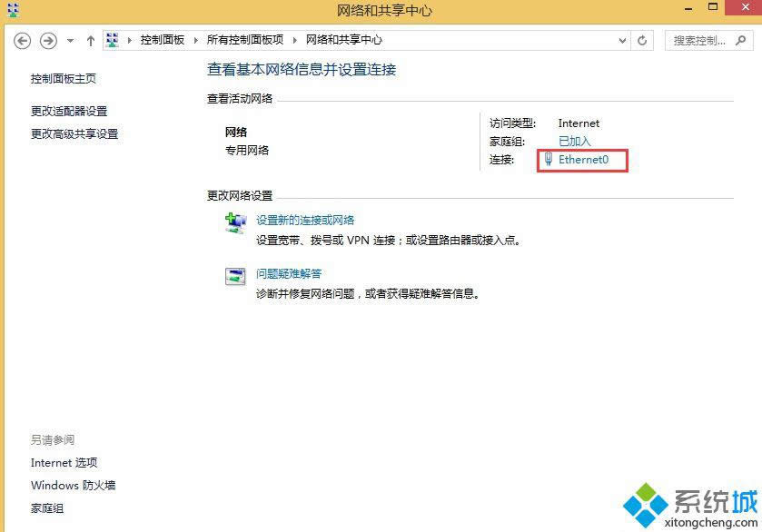Click the Ethernet0 connection icon
762x532 pixels.
549,160
